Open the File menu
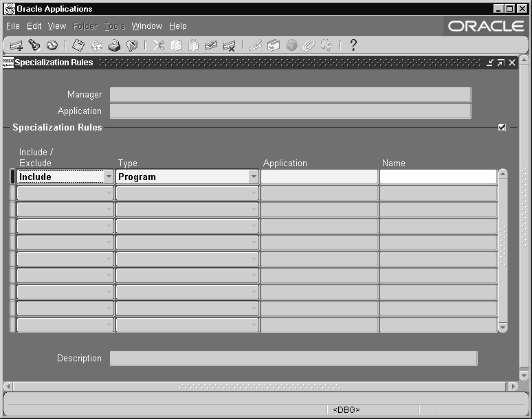Screen dimensions: 532x419 [x=13, y=26]
